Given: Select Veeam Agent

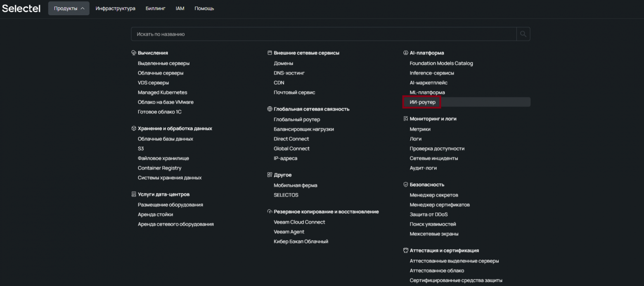Looking at the screenshot, I should coord(289,232).
